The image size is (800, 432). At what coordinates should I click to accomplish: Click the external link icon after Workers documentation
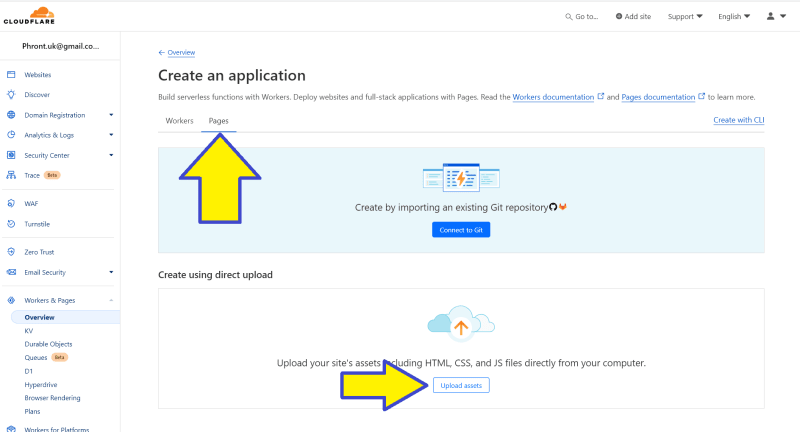coord(601,96)
